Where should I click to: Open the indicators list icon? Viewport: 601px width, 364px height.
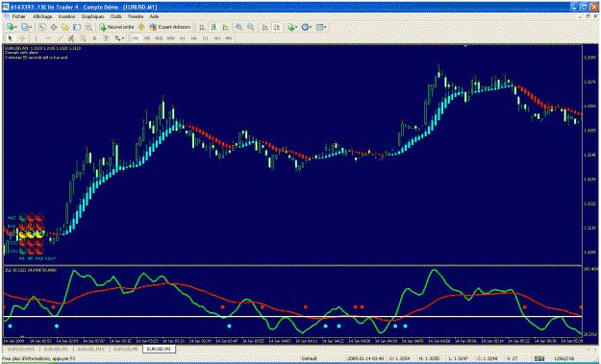pos(291,27)
